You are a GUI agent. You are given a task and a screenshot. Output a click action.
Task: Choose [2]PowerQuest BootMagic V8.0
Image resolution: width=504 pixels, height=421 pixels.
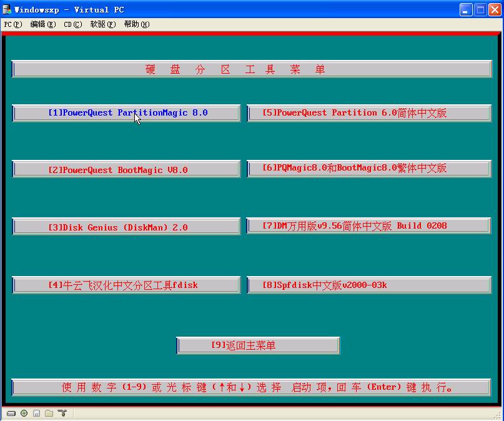click(x=126, y=169)
